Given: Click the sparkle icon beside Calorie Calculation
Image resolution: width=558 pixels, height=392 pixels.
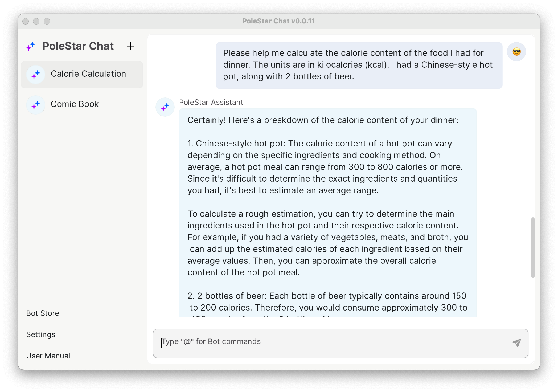Looking at the screenshot, I should 36,75.
